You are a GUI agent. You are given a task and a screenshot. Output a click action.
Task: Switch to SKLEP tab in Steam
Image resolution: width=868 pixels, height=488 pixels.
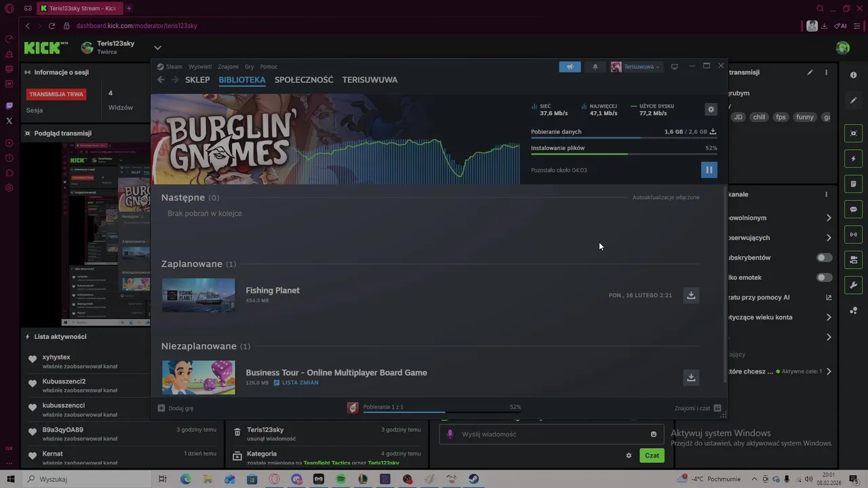[197, 79]
